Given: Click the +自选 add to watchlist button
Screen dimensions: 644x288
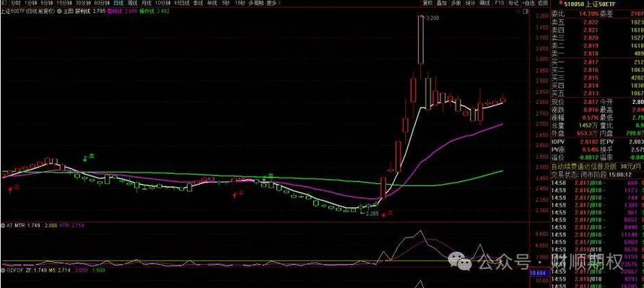Looking at the screenshot, I should (x=528, y=3).
